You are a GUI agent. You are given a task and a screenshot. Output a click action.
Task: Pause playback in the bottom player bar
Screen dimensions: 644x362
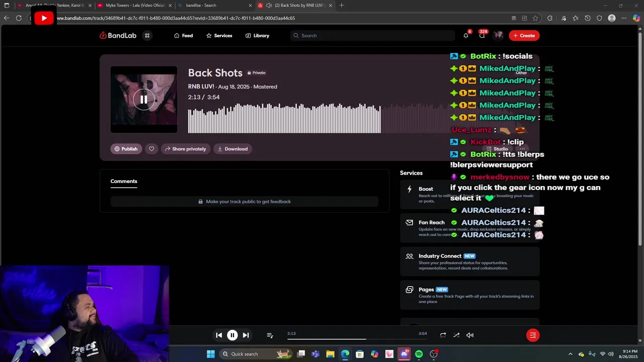coord(232,335)
